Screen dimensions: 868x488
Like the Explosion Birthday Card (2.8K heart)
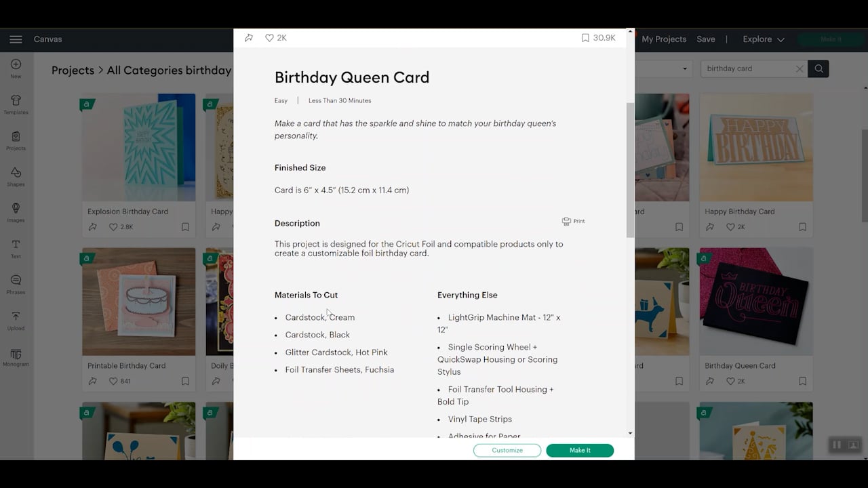(x=113, y=227)
